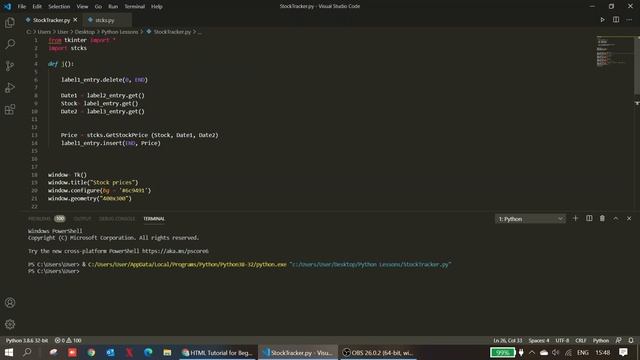Click Python language mode in status bar
Screen dimensions: 640x360
pyautogui.click(x=601, y=340)
